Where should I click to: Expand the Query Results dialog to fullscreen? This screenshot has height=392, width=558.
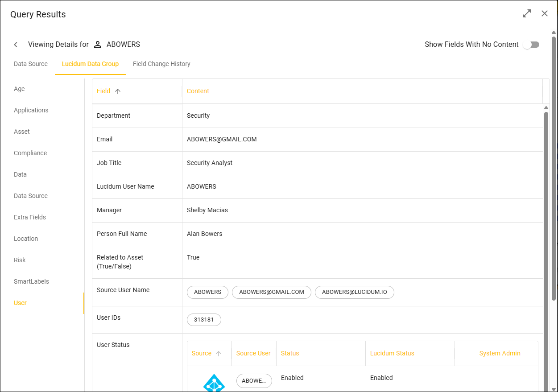(x=527, y=13)
